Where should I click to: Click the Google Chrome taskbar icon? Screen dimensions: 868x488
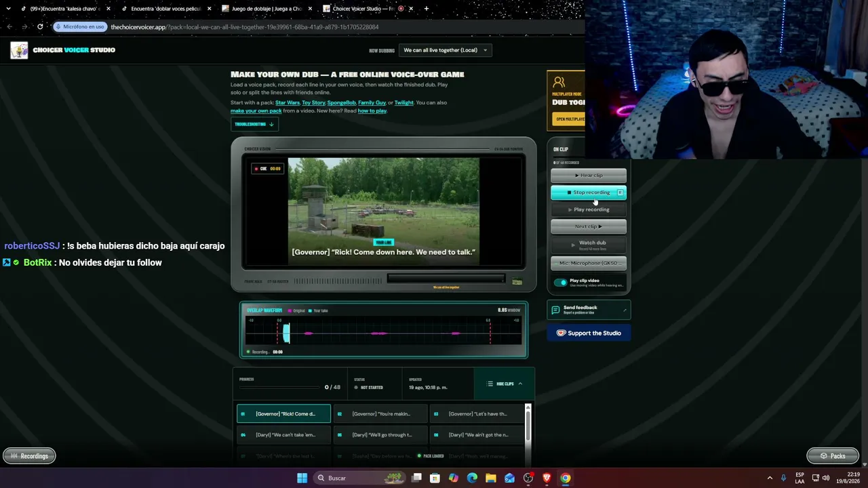[x=565, y=478]
